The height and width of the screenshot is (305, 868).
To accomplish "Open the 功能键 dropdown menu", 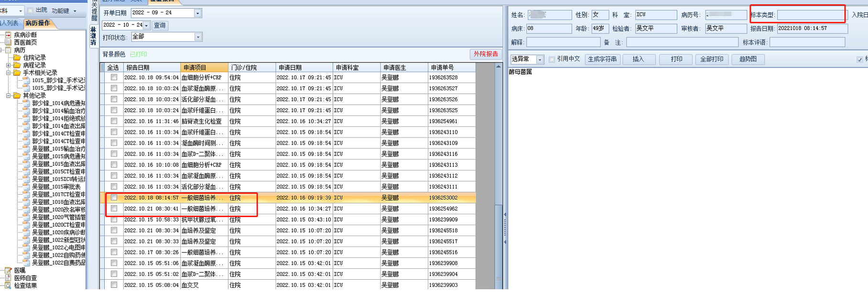I will tap(64, 11).
